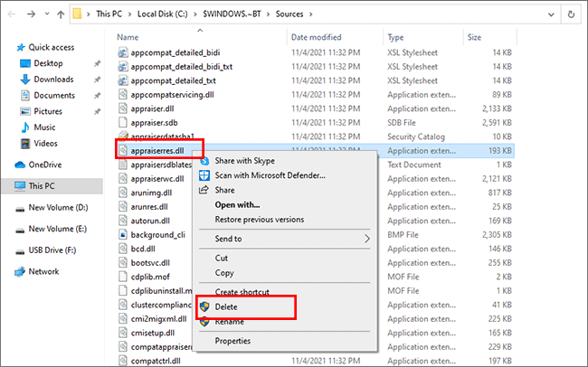Open New Volume (D:) drive
This screenshot has height=367, width=588.
click(58, 207)
